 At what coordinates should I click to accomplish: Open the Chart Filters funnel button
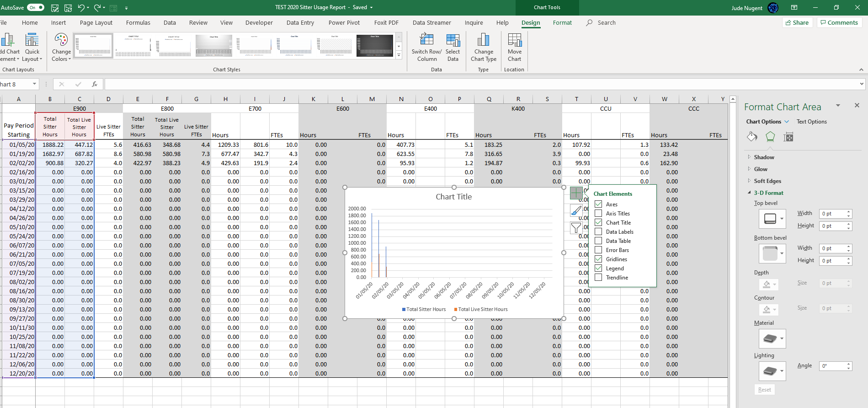pos(576,227)
